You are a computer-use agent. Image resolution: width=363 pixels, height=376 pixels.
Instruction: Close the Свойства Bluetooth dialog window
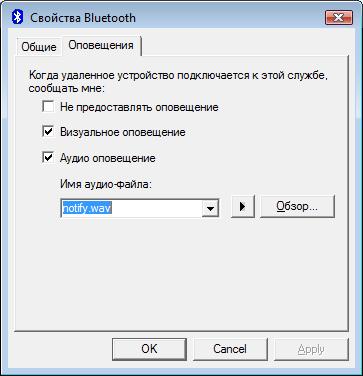[339, 17]
